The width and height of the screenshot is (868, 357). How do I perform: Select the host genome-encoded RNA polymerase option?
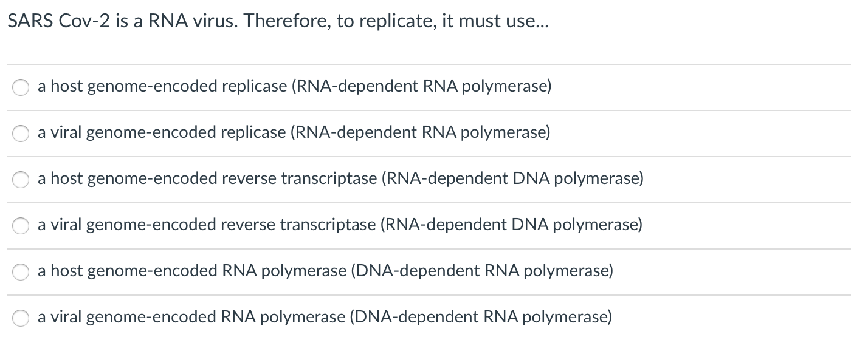click(21, 272)
